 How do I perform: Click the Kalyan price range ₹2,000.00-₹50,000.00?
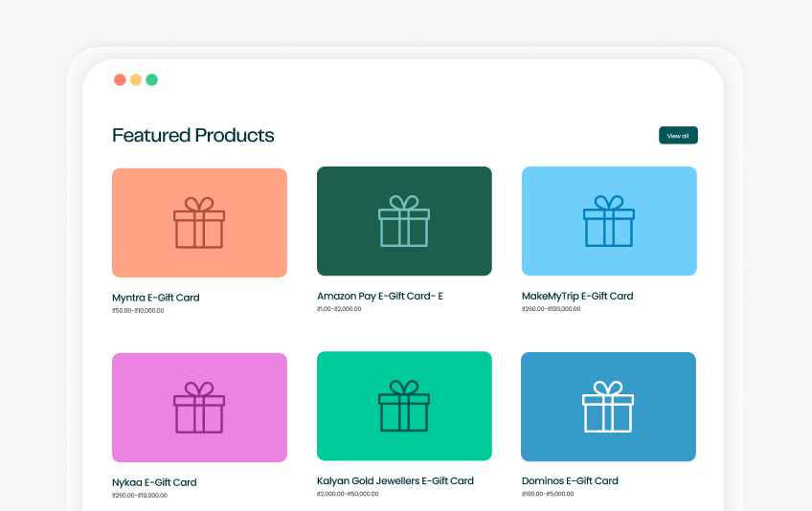coord(348,494)
